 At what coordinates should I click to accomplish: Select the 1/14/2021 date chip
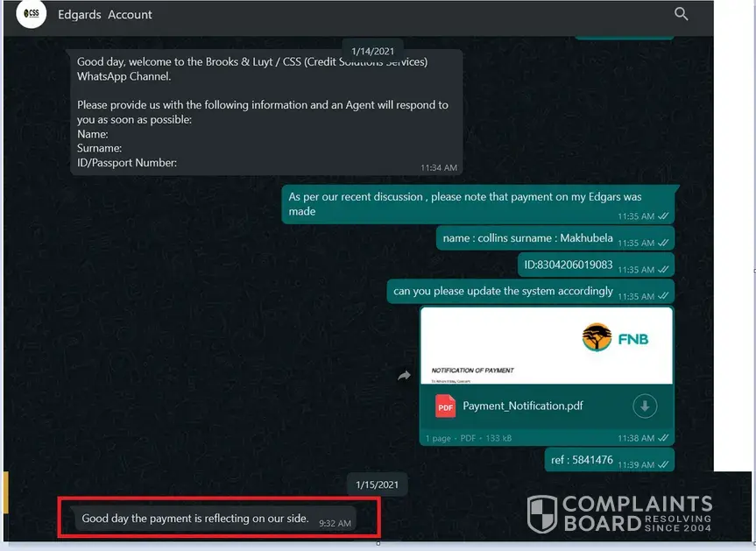tap(372, 51)
